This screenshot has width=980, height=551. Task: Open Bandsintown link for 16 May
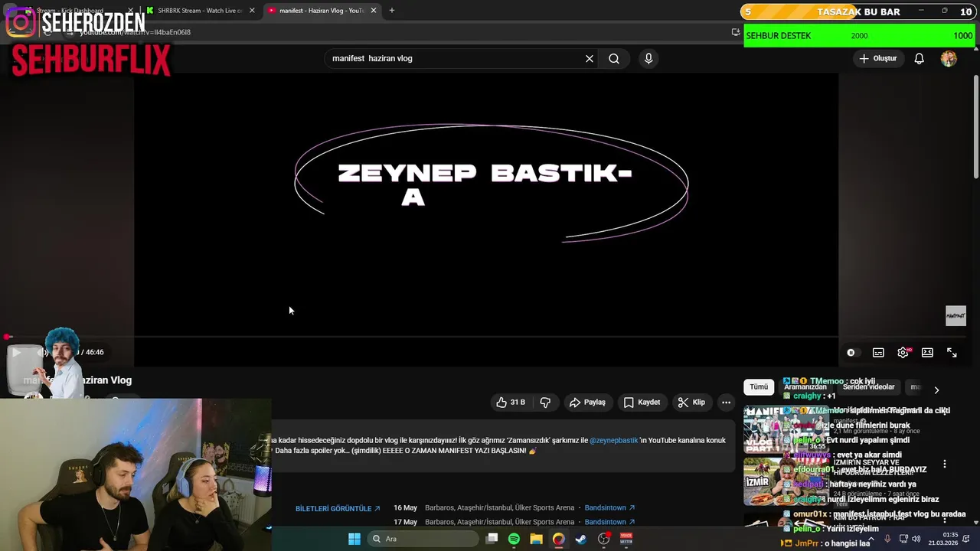tap(609, 508)
